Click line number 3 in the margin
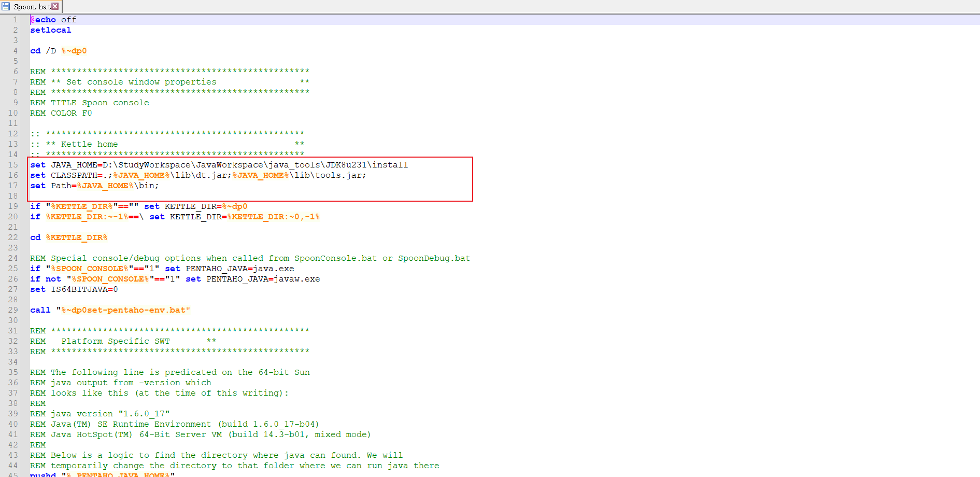The image size is (980, 477). pos(16,40)
